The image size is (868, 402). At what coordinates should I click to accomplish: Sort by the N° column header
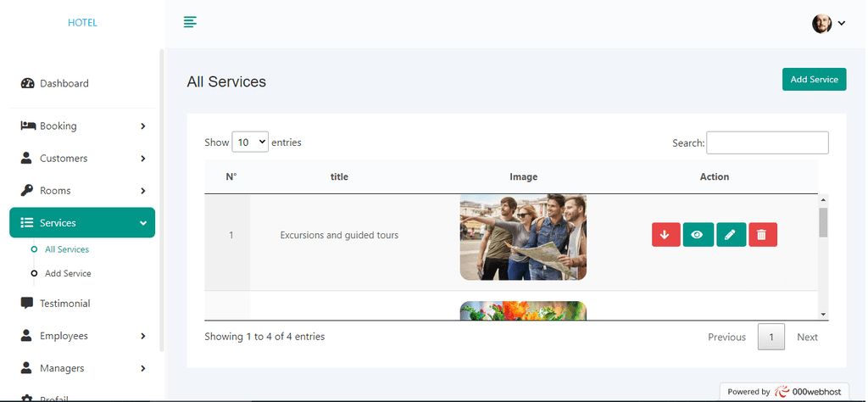[x=231, y=176]
